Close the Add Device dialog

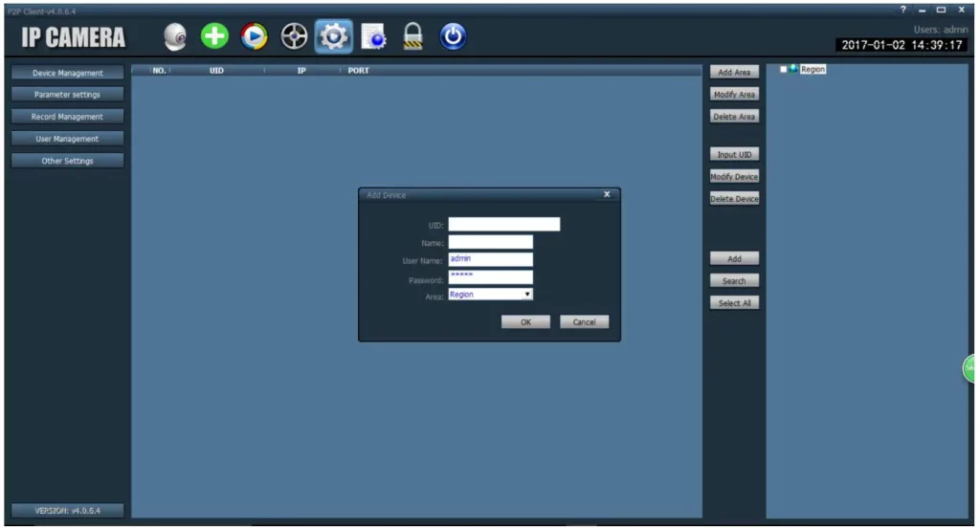[607, 194]
